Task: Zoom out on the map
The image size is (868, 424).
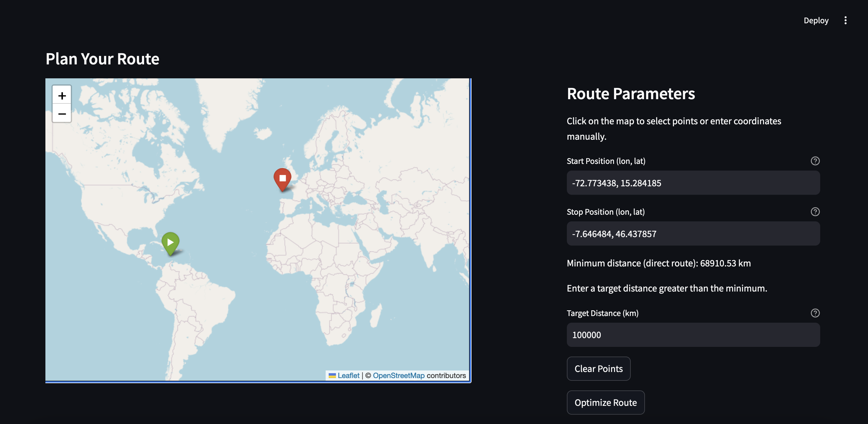Action: 62,114
